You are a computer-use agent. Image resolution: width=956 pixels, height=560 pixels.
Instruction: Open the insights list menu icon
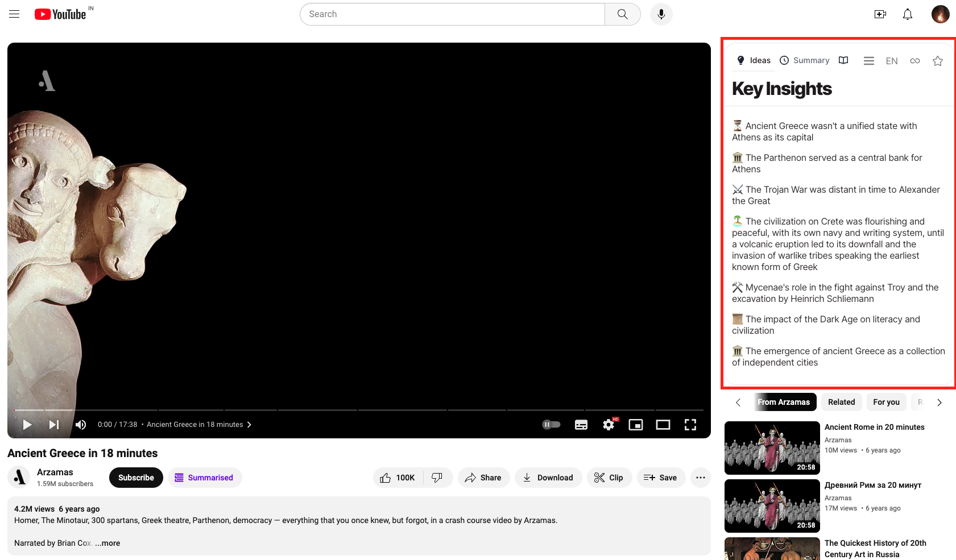click(868, 60)
